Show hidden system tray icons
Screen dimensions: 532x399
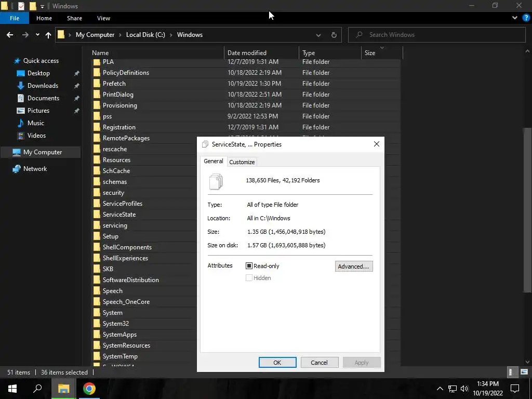point(440,389)
